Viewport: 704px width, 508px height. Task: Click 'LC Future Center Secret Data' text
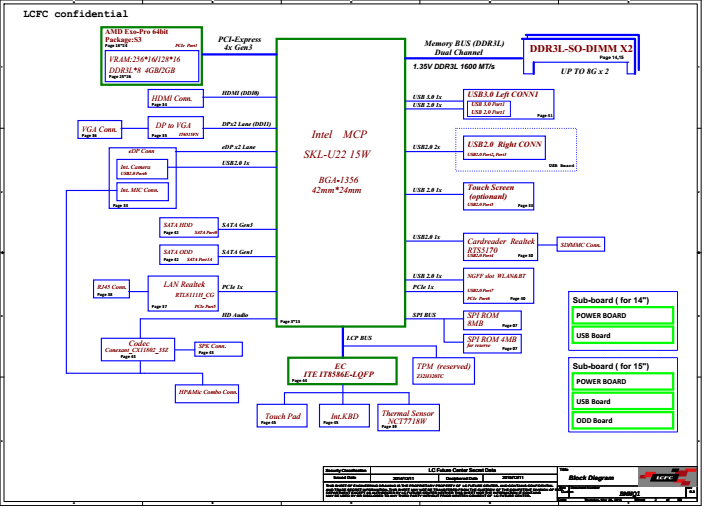[x=462, y=470]
